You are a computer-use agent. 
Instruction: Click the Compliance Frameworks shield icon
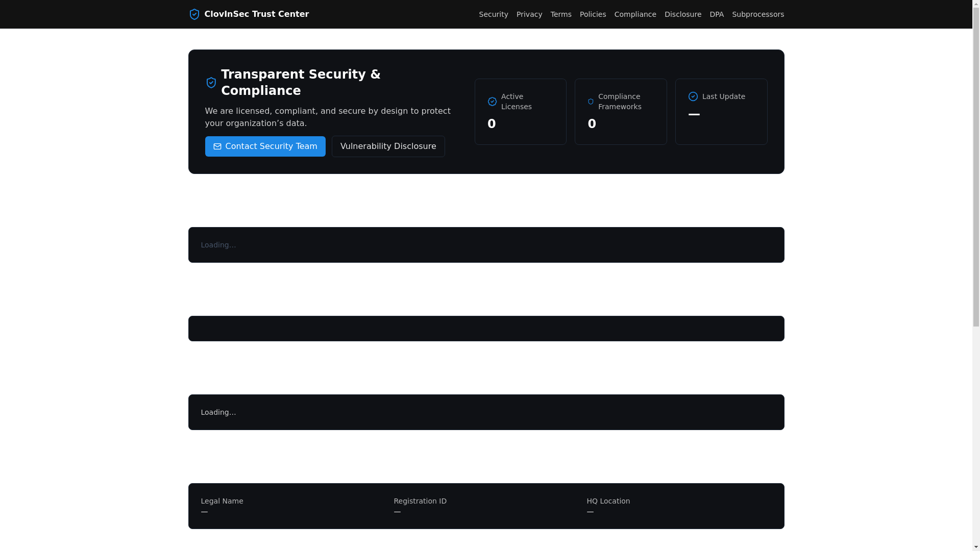click(x=591, y=102)
